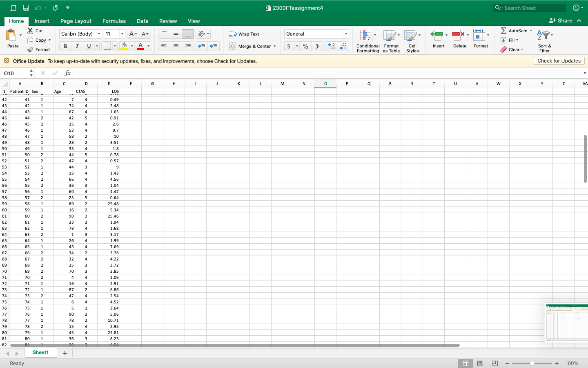Click the Insert cells icon
Screen dimensions: 588x368
tap(437, 35)
